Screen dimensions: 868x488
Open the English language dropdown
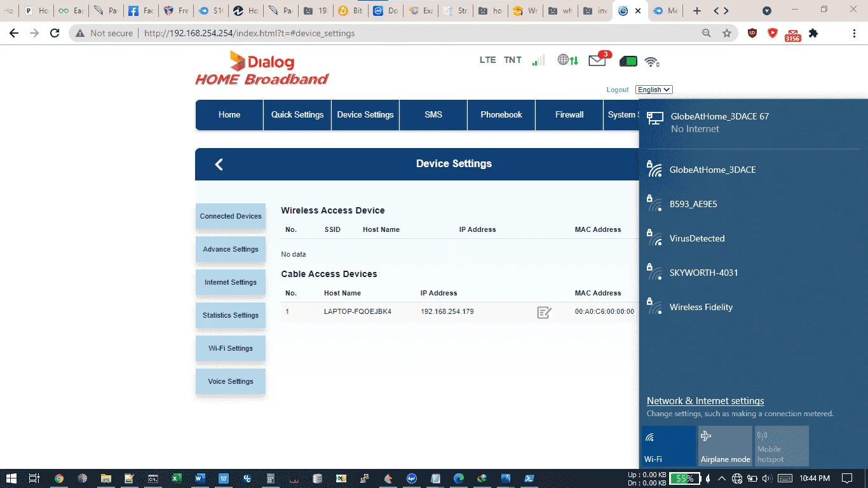(x=654, y=90)
